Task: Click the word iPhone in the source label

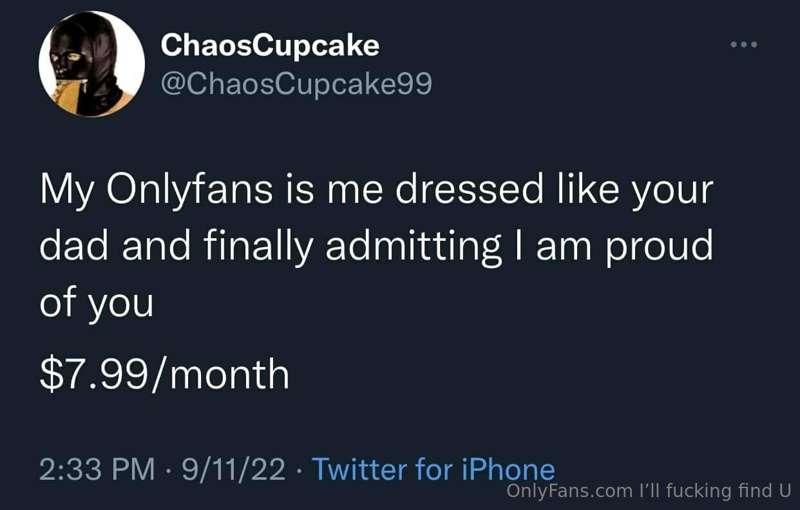Action: [x=508, y=469]
